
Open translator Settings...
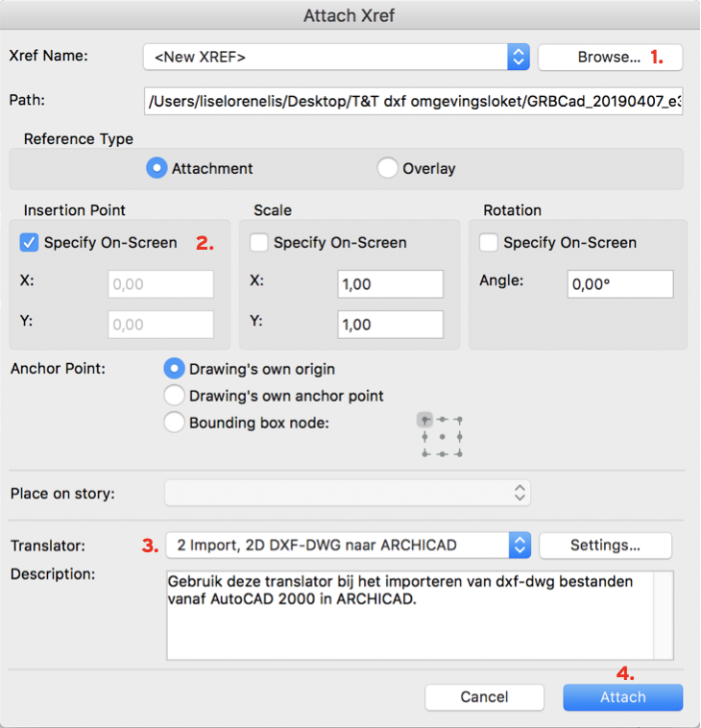point(605,546)
